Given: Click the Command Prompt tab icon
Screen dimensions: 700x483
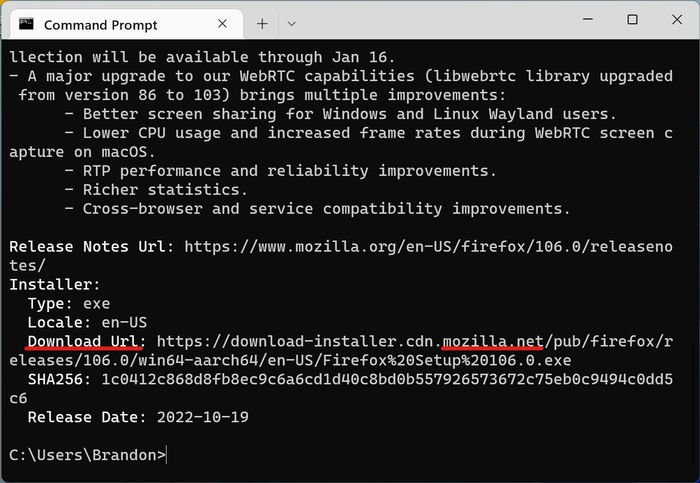Looking at the screenshot, I should [x=26, y=24].
